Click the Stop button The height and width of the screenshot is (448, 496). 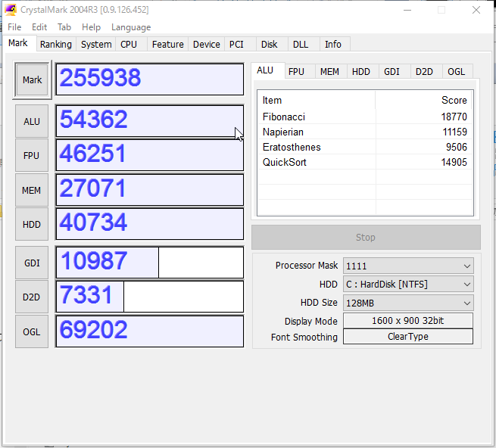click(x=366, y=237)
